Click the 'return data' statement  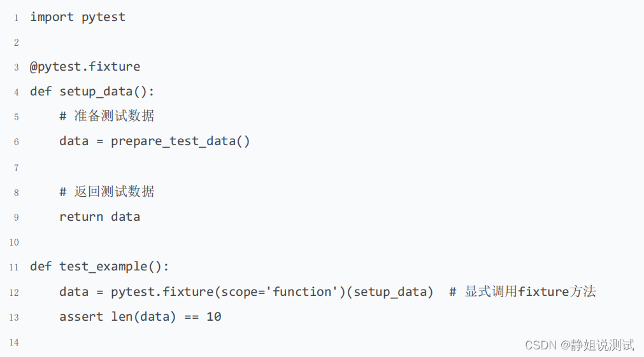pyautogui.click(x=99, y=217)
